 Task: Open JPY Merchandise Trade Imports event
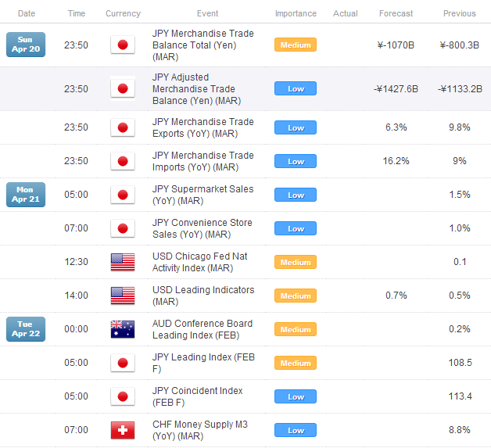(x=203, y=161)
